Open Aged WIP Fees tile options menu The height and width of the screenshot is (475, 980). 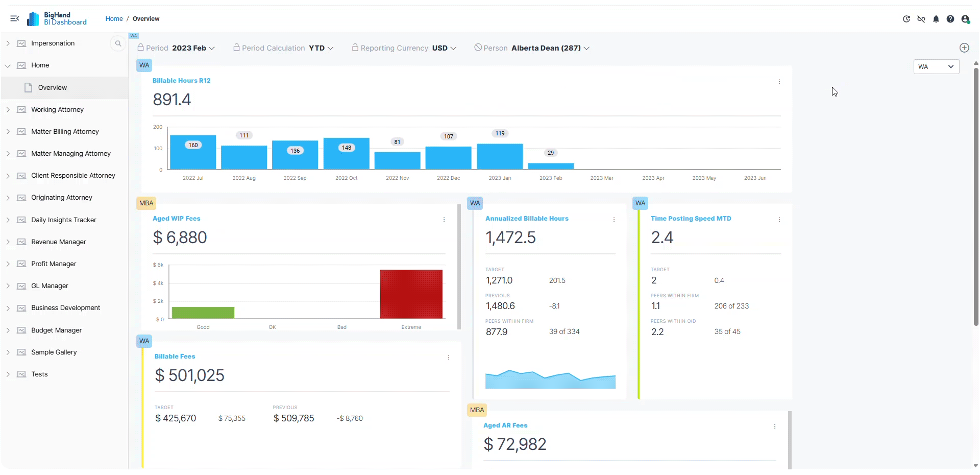click(444, 220)
